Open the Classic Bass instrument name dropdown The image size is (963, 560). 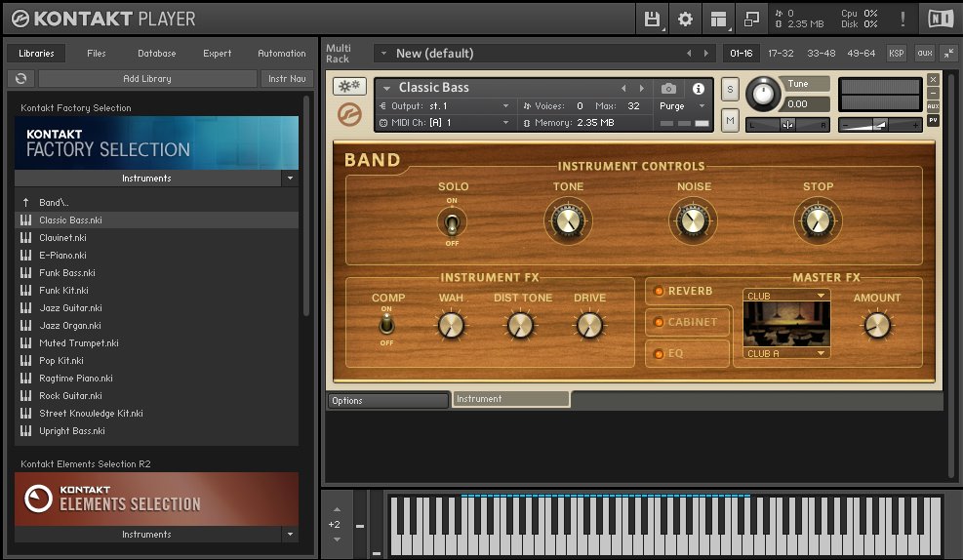pyautogui.click(x=387, y=89)
